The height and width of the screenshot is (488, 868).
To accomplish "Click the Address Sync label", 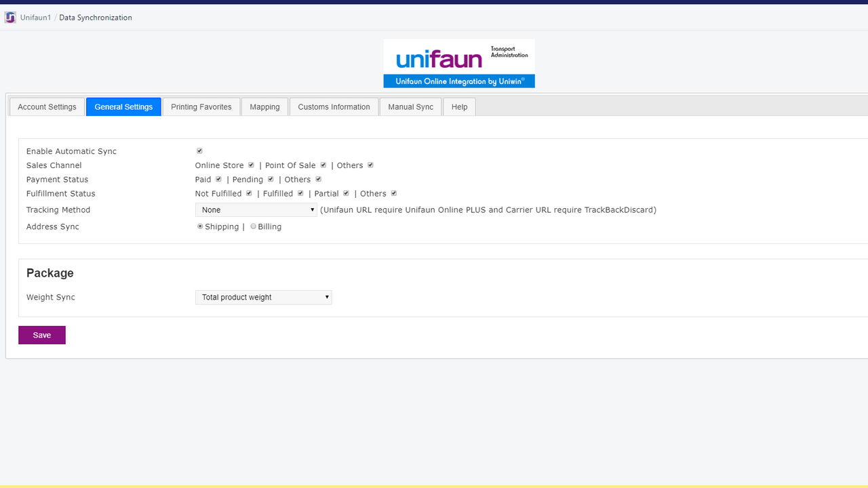I will (x=53, y=227).
